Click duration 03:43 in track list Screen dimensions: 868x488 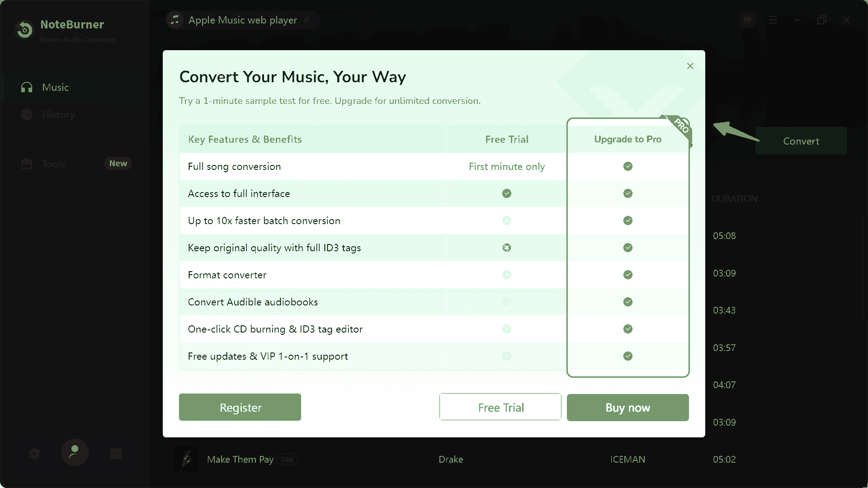(724, 310)
